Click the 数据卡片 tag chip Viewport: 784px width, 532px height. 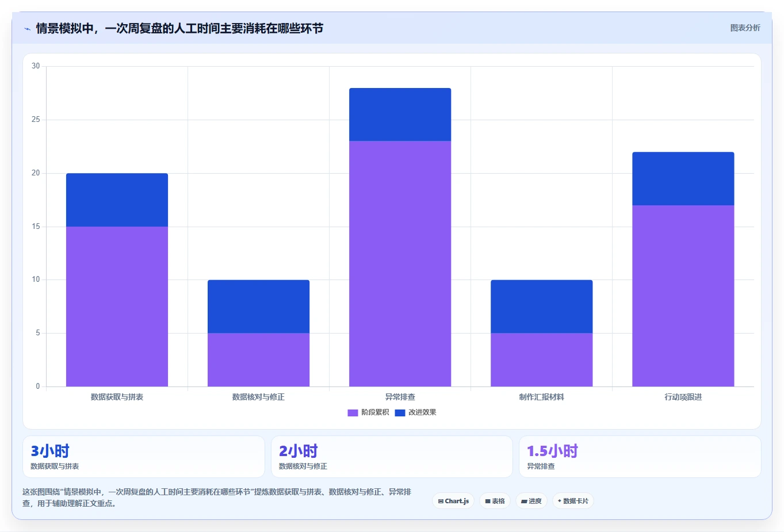point(573,501)
